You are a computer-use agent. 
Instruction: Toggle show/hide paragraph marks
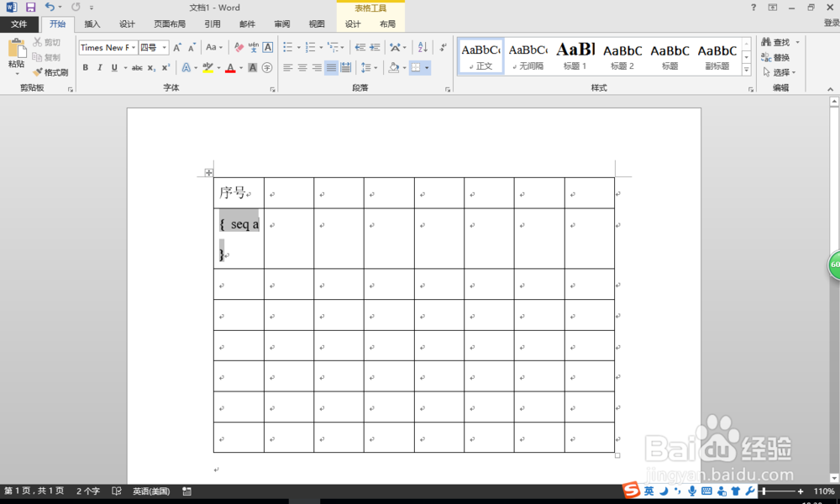tap(443, 47)
